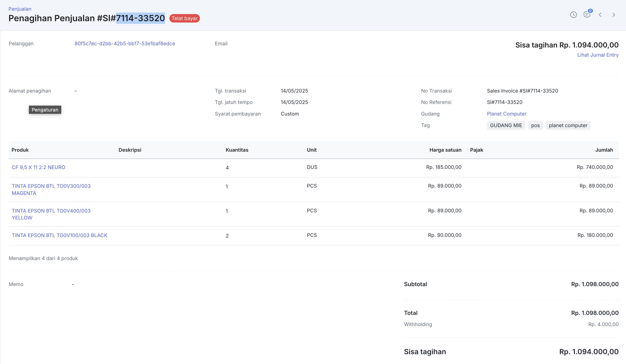Click the invoice number in title
This screenshot has height=364, width=626.
coord(140,18)
